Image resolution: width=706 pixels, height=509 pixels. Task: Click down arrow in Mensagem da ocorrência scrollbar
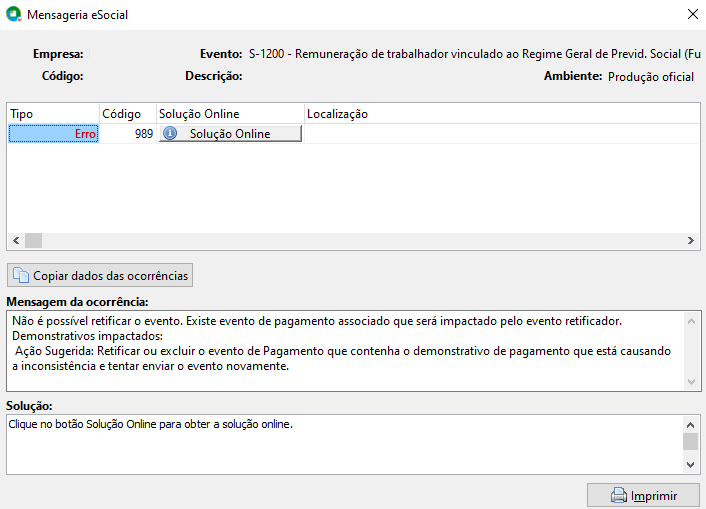(x=692, y=382)
